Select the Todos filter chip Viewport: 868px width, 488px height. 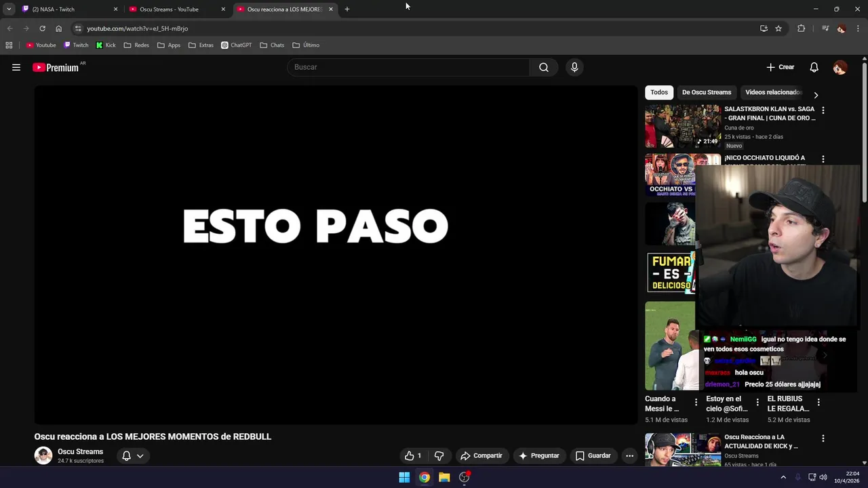pos(659,92)
